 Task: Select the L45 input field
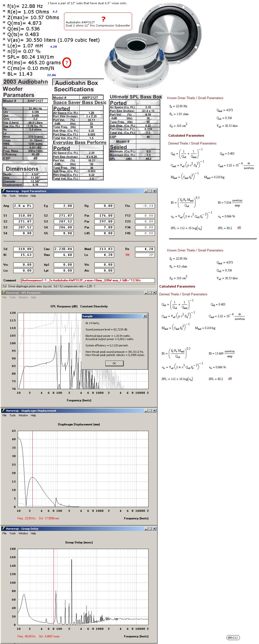pyautogui.click(x=104, y=233)
